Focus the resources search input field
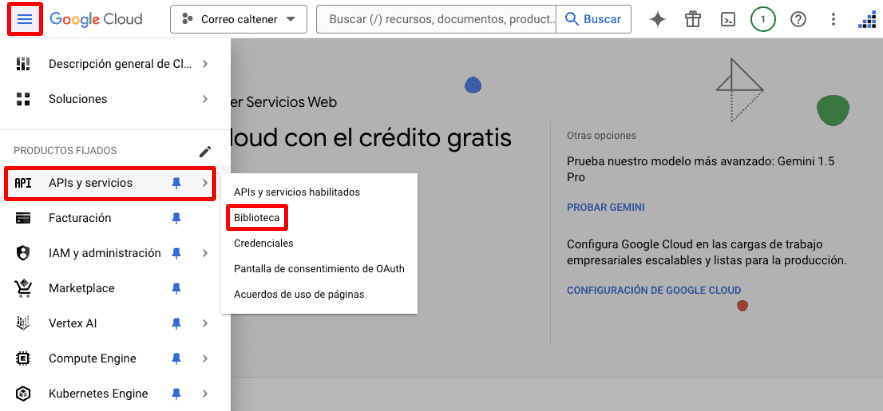The width and height of the screenshot is (883, 411). click(x=436, y=19)
